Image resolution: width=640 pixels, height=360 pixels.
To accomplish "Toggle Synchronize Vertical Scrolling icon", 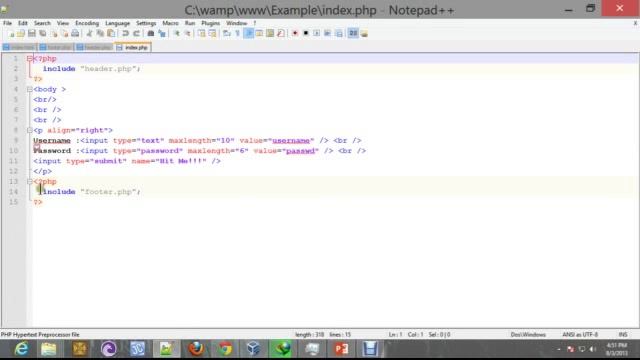I will click(202, 33).
